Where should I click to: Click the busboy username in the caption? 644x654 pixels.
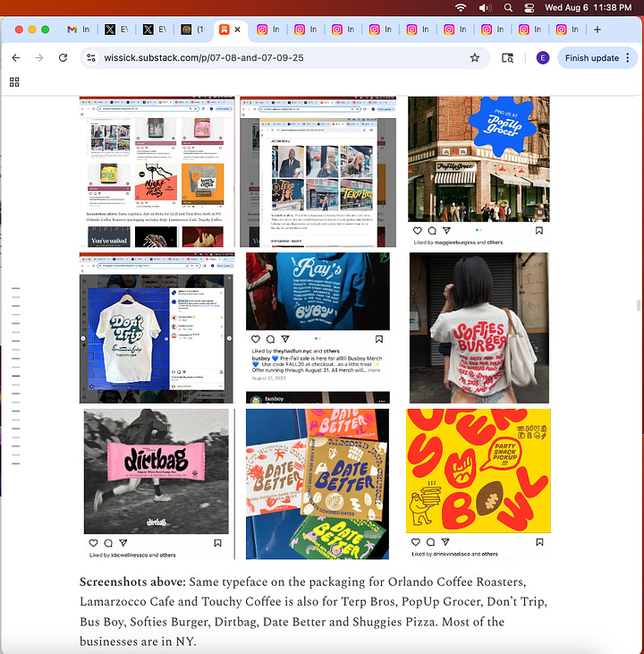click(261, 358)
